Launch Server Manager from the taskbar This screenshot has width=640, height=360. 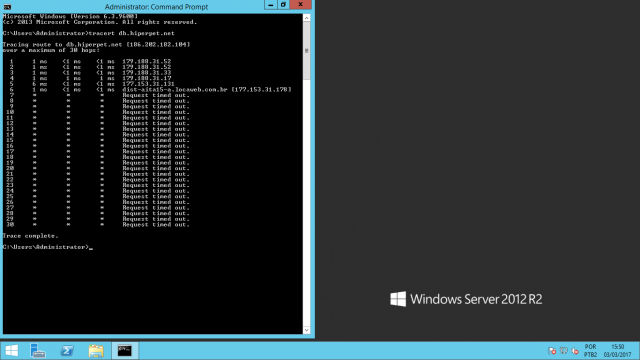(38, 351)
